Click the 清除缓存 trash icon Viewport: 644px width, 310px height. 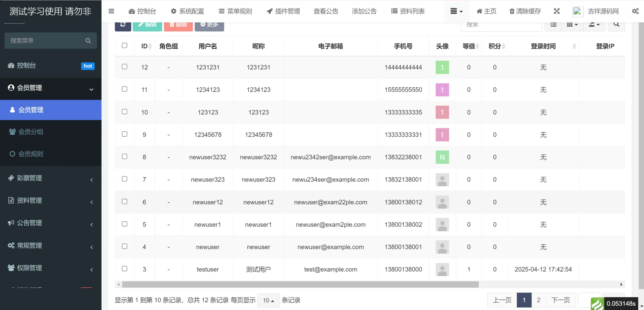pyautogui.click(x=511, y=11)
